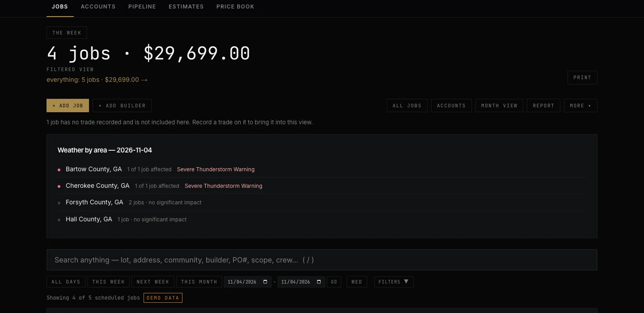The height and width of the screenshot is (313, 644).
Task: Open the end date calendar picker icon
Action: click(x=319, y=282)
